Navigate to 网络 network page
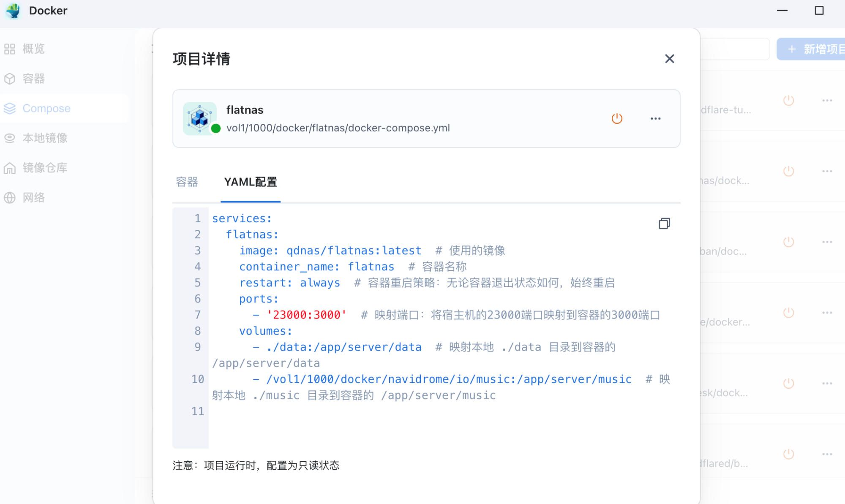 33,198
